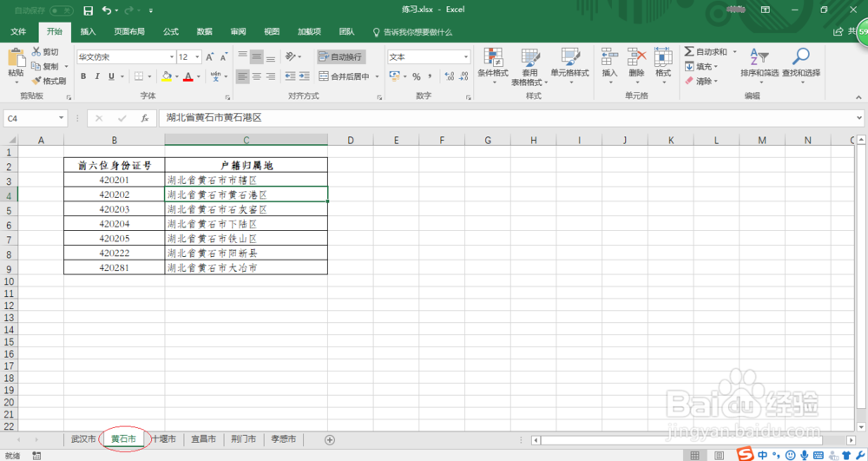Click the formula bar text field
Image resolution: width=868 pixels, height=461 pixels.
pyautogui.click(x=507, y=118)
